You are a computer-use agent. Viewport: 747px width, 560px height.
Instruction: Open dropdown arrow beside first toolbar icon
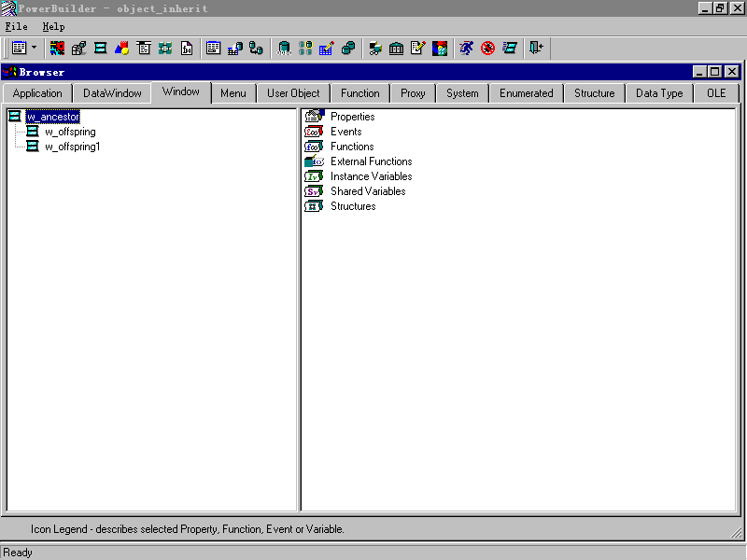(35, 48)
